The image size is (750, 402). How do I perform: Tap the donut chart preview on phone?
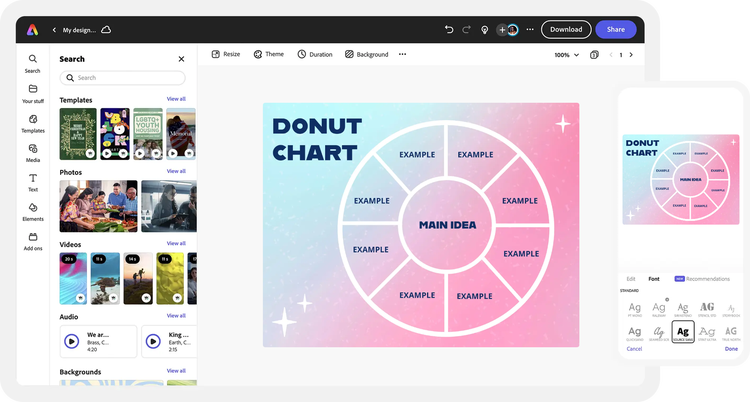[x=681, y=179]
